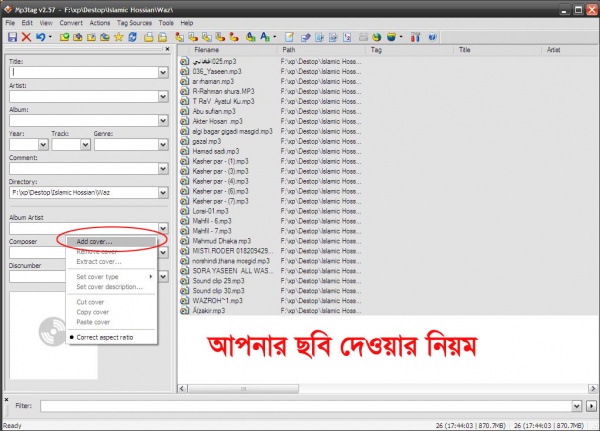This screenshot has width=600, height=431.
Task: Close the Filter bar with its small X
Action: click(6, 399)
